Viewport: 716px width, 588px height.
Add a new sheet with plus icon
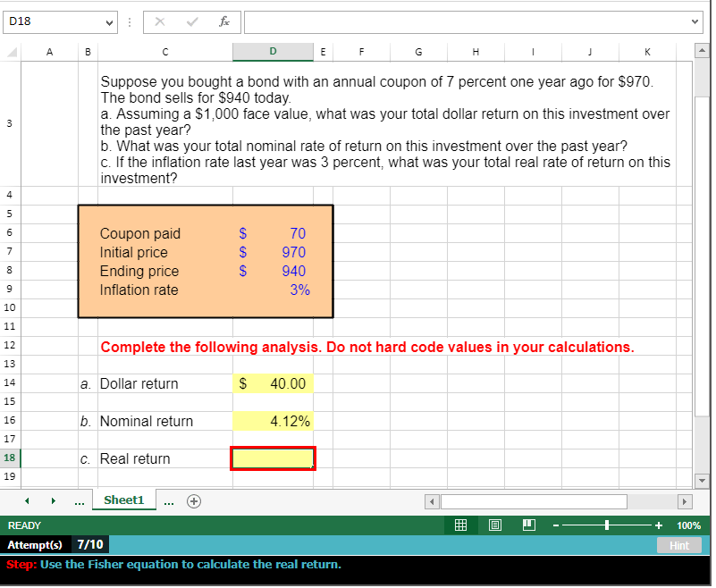[x=194, y=501]
